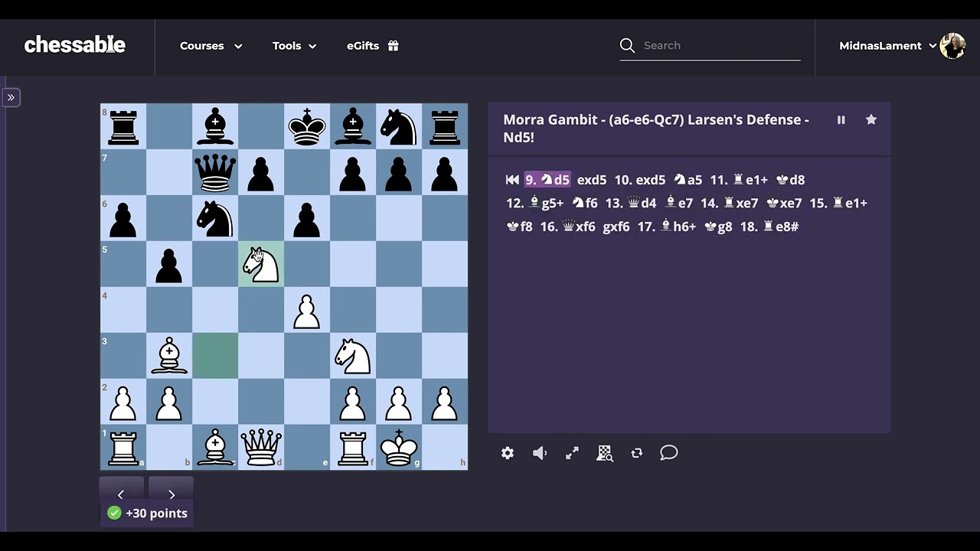This screenshot has height=551, width=980.
Task: Select move 11. Re1+ in notation
Action: click(738, 180)
